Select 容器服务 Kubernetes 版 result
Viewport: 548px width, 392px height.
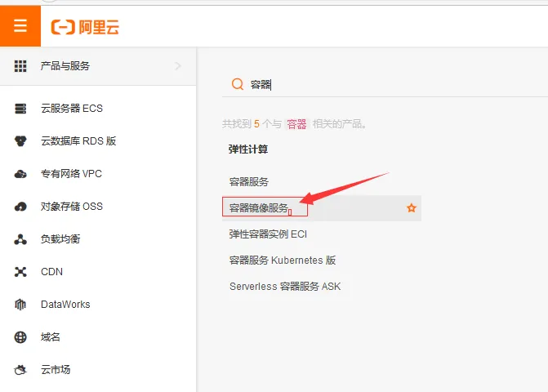(x=283, y=261)
